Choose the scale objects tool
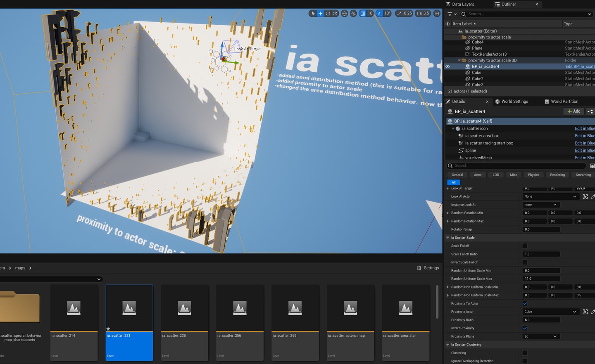Screen dimensions: 595x364 point(335,14)
